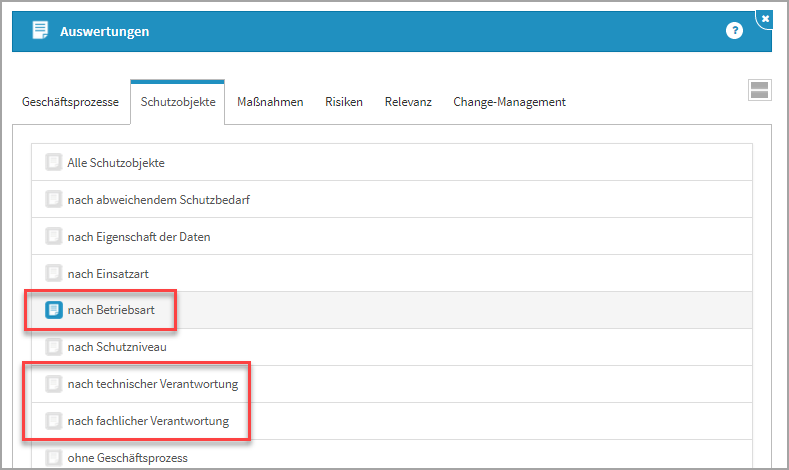
Task: Click the report icon beside Alle Schutzobjekte
Action: point(53,162)
